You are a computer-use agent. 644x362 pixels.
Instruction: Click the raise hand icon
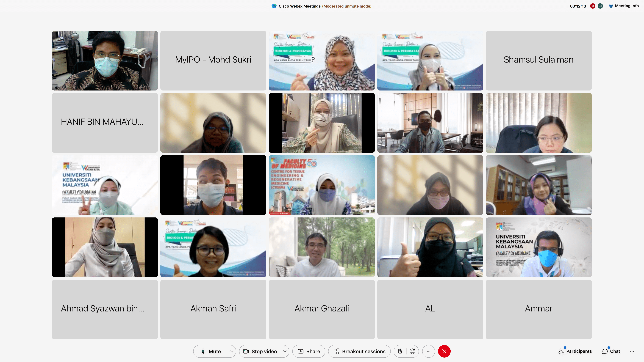pos(400,351)
